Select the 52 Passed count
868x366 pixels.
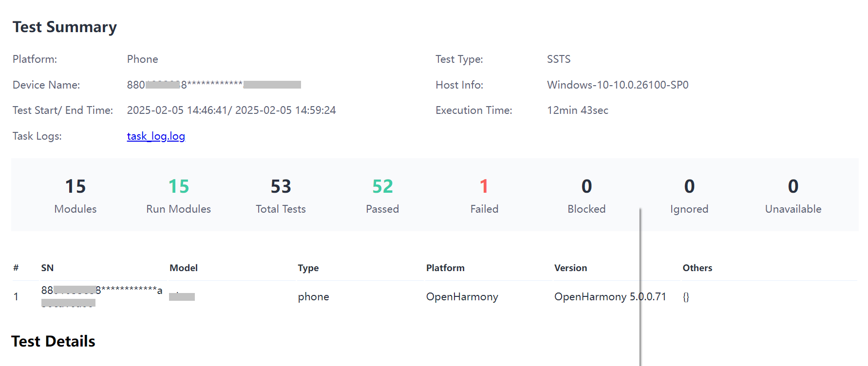click(382, 186)
